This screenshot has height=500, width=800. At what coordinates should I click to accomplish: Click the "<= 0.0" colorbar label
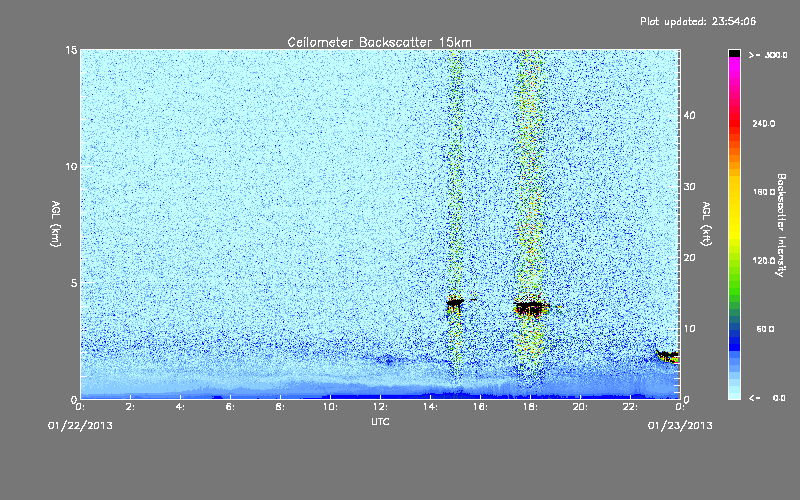point(768,398)
